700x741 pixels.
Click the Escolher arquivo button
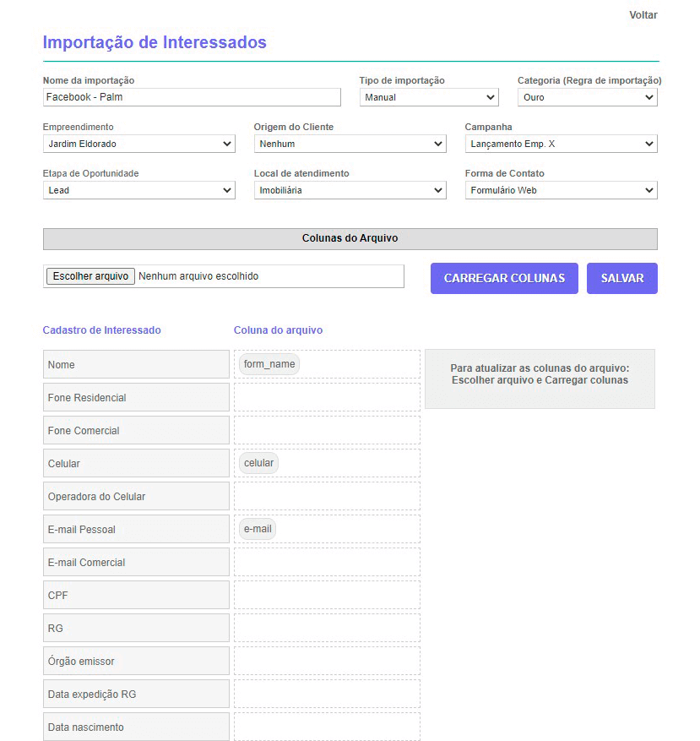click(x=90, y=276)
